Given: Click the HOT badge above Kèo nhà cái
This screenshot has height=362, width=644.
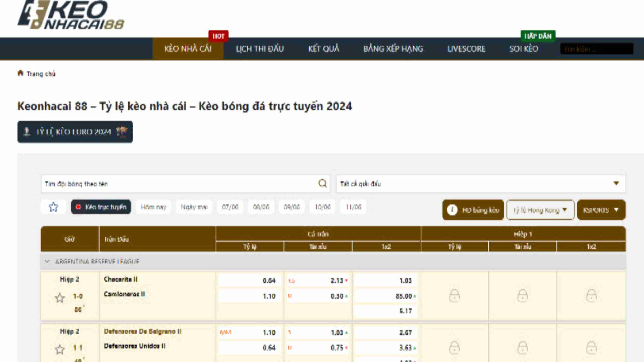Looking at the screenshot, I should tap(218, 36).
